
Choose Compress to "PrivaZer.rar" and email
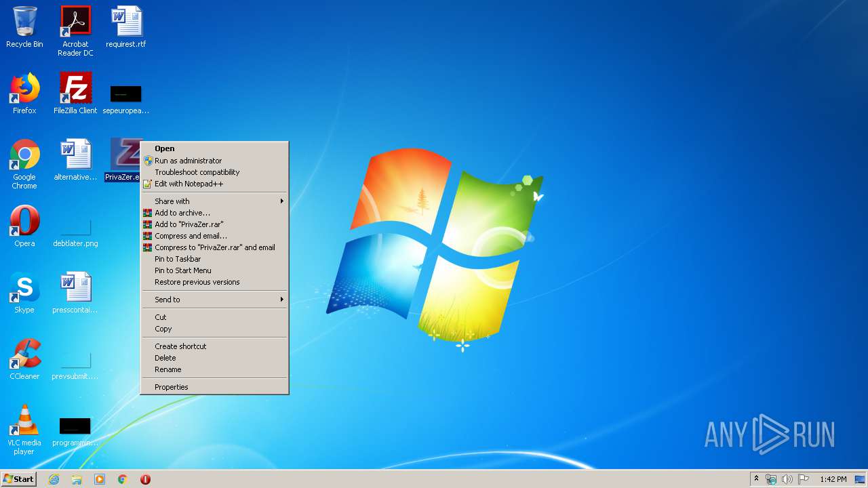pyautogui.click(x=214, y=247)
